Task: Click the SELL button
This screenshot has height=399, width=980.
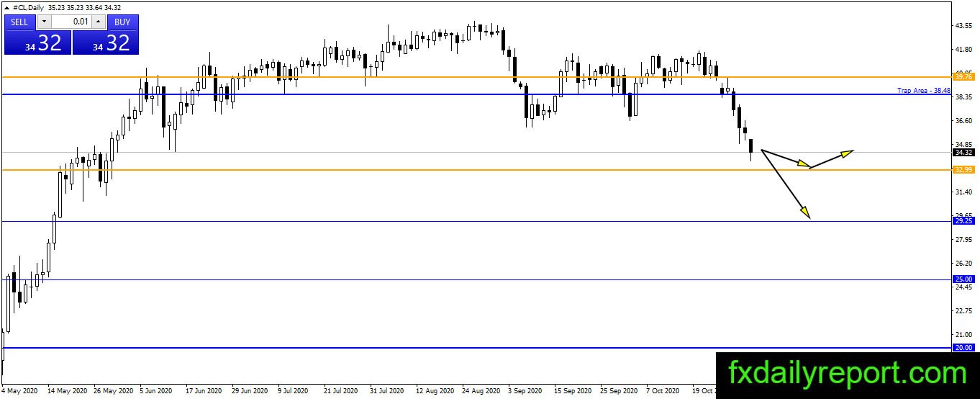Action: (x=20, y=22)
